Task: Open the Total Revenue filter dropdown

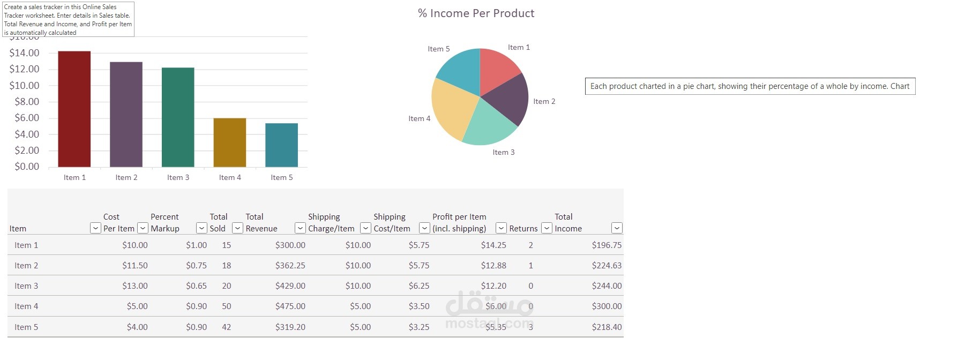Action: pos(300,228)
